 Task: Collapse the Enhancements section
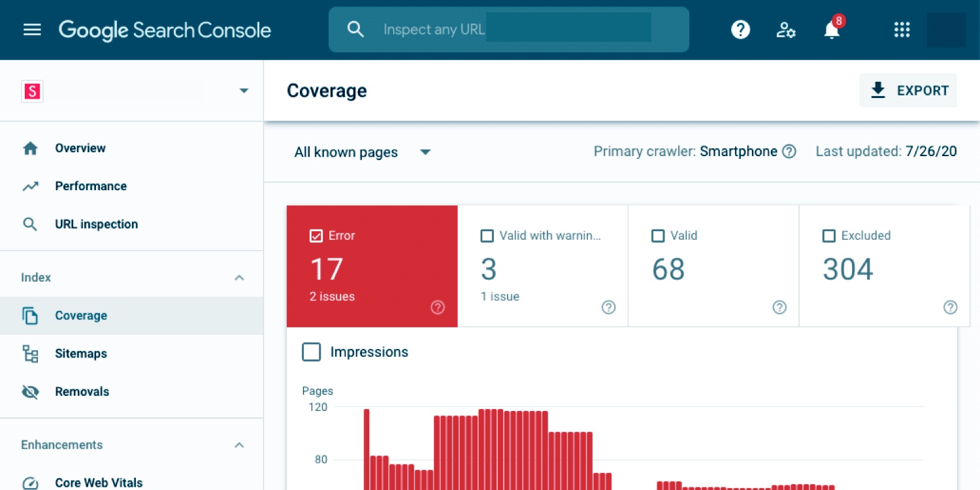click(239, 445)
